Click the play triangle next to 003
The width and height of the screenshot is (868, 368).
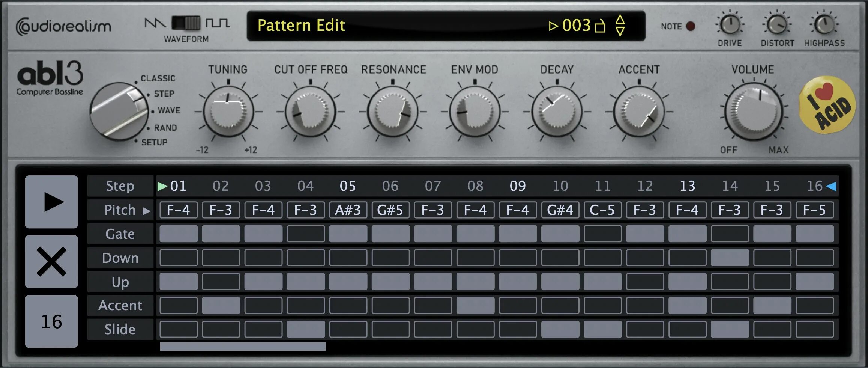tap(553, 26)
